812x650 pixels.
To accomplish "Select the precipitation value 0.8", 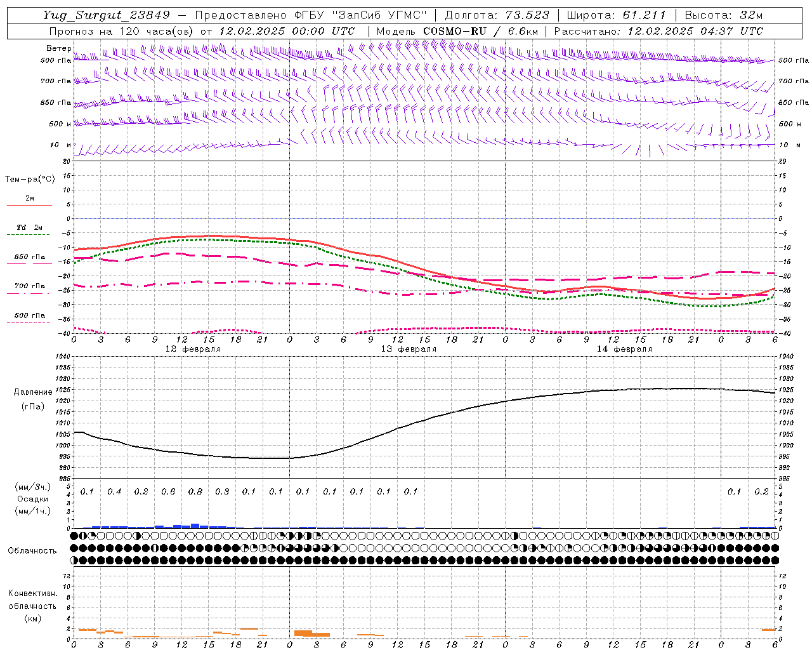I will pyautogui.click(x=195, y=491).
